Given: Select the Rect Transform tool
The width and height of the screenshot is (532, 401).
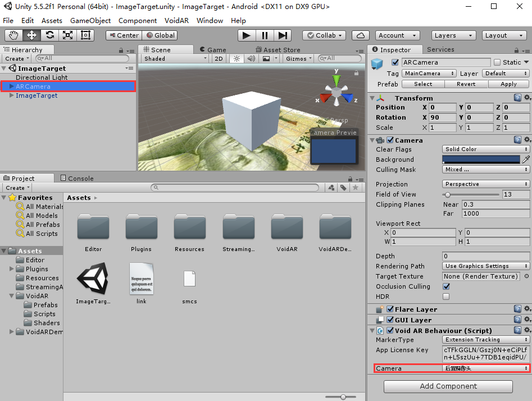Looking at the screenshot, I should tap(85, 35).
